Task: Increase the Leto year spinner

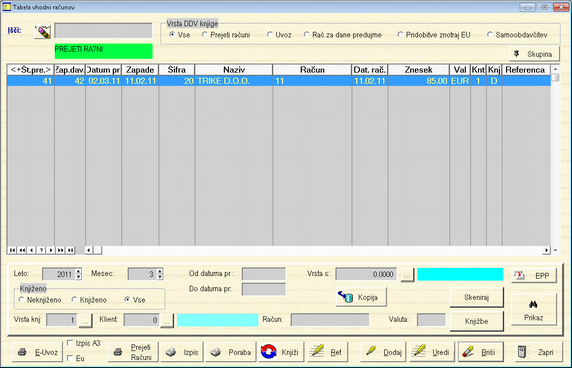Action: [x=78, y=271]
